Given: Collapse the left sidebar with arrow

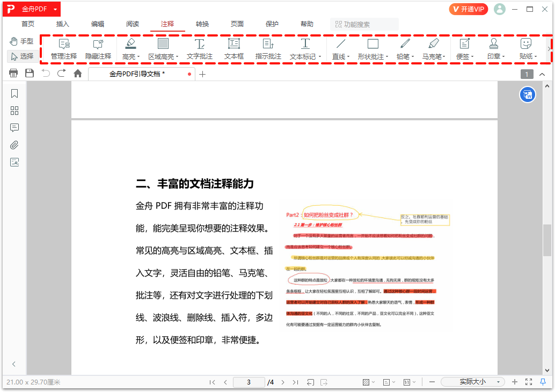Looking at the screenshot, I should click(14, 364).
